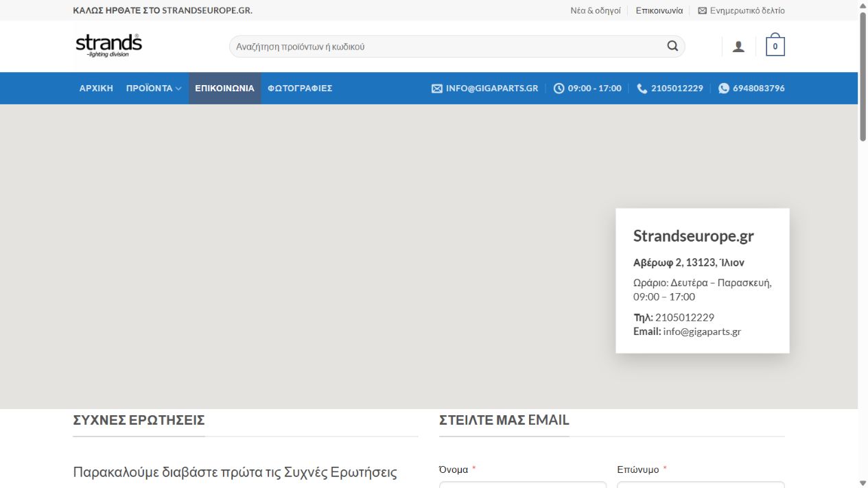Click the clock icon next to 09:00 - 17:00
Viewport: 868px width, 488px height.
[x=559, y=89]
